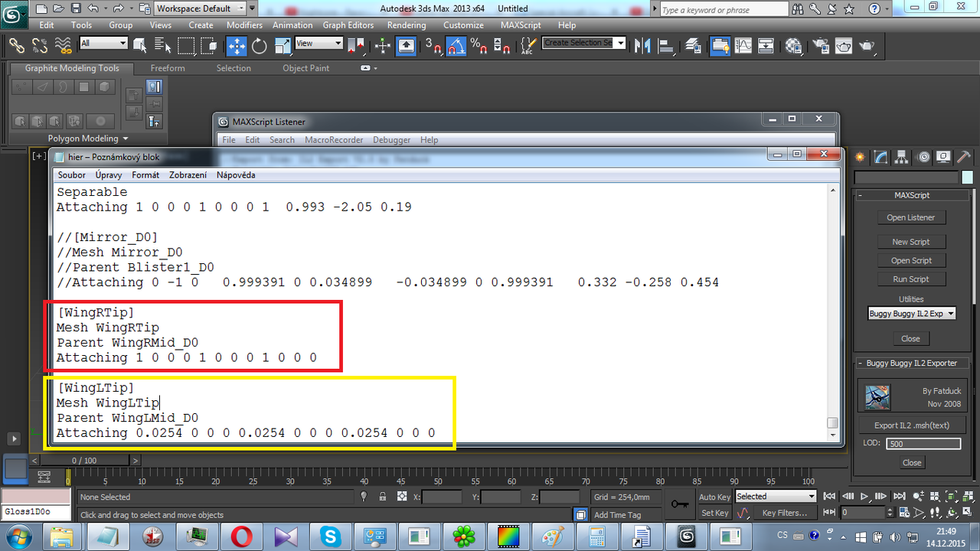Switch to the Freeform ribbon tab

(x=168, y=68)
